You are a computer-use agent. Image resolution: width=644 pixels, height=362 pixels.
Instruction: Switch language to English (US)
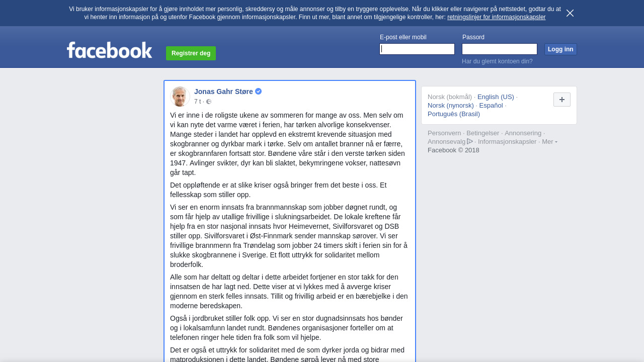click(x=496, y=97)
